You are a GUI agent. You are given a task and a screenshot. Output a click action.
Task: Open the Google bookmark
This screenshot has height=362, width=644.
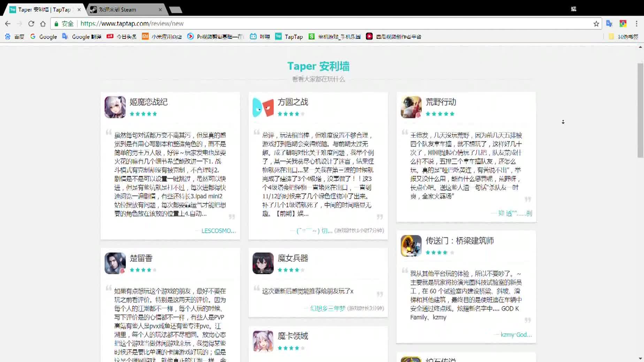click(x=44, y=37)
